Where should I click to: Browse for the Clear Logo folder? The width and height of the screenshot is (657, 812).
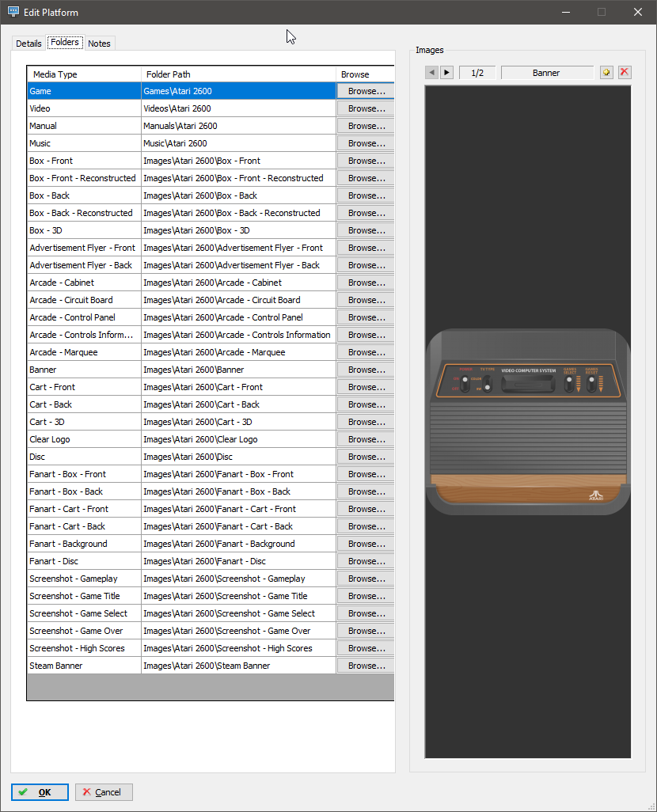[x=365, y=440]
